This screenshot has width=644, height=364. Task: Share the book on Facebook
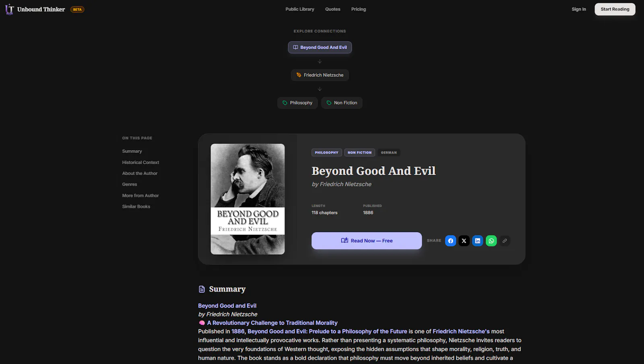(x=451, y=241)
